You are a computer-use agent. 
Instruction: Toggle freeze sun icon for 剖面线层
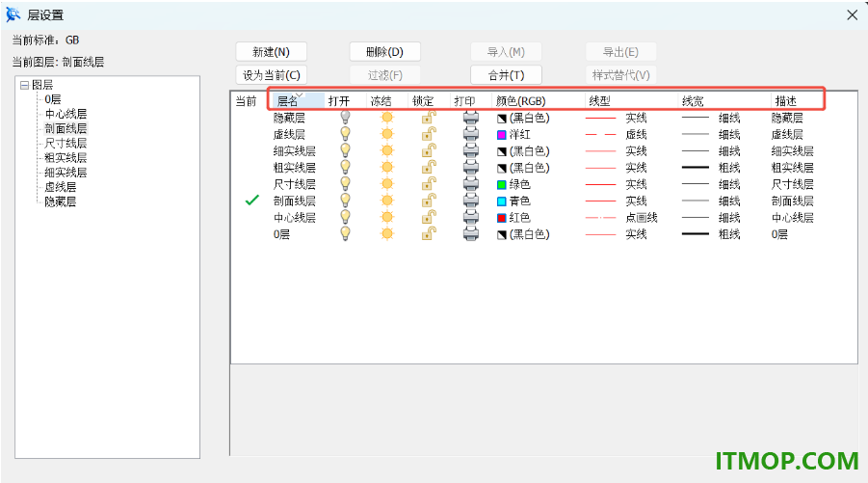pos(387,201)
